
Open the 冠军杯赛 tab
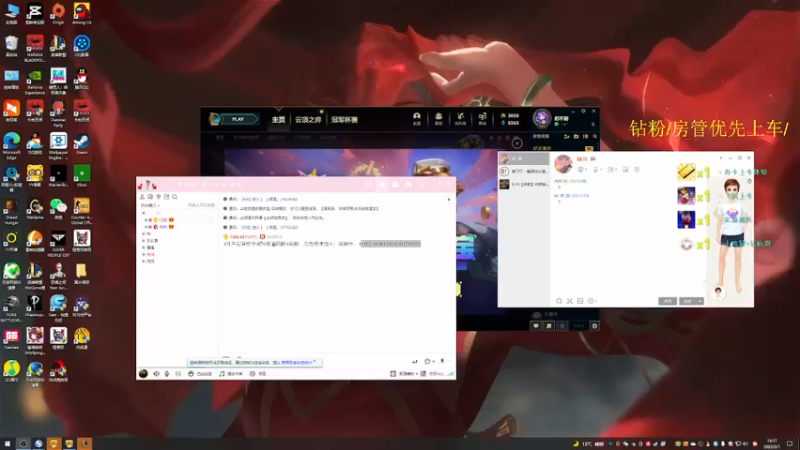pyautogui.click(x=344, y=119)
